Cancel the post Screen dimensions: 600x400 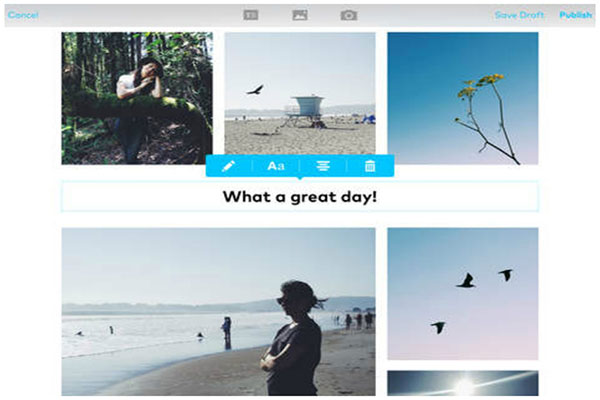(23, 15)
